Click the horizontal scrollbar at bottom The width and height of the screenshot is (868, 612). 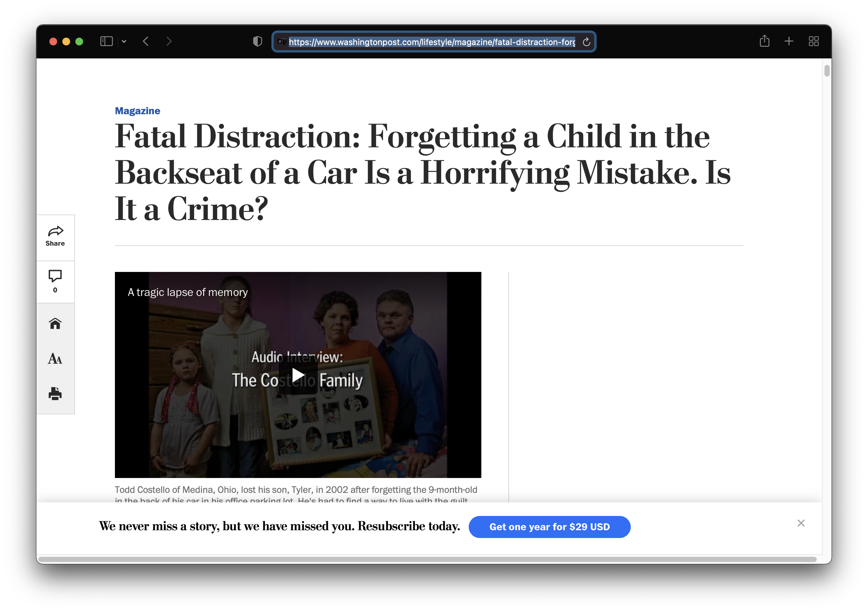(x=427, y=559)
